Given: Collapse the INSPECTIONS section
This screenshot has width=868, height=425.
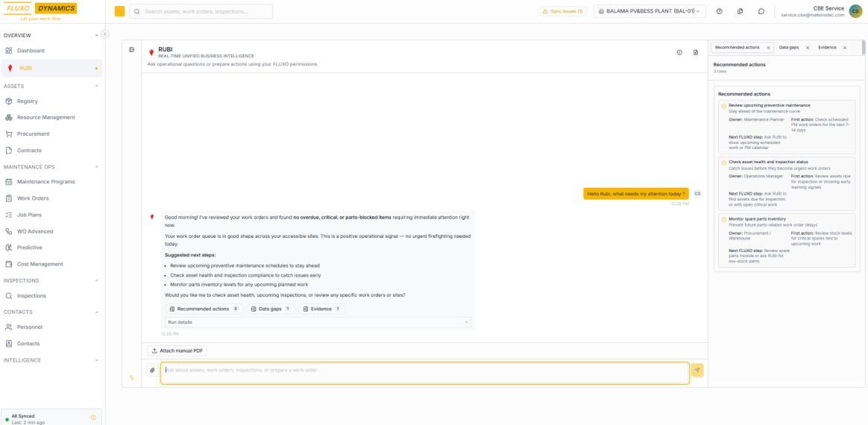Looking at the screenshot, I should (x=97, y=280).
